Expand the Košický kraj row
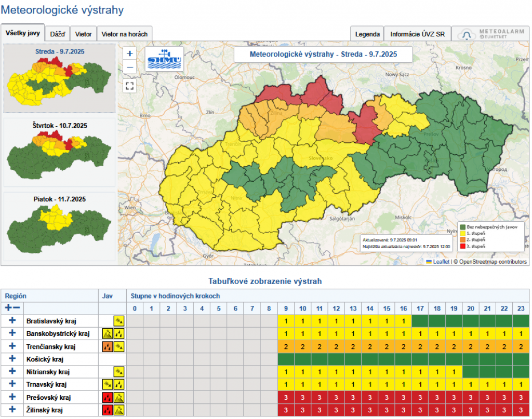This screenshot has width=532, height=419. pos(12,359)
